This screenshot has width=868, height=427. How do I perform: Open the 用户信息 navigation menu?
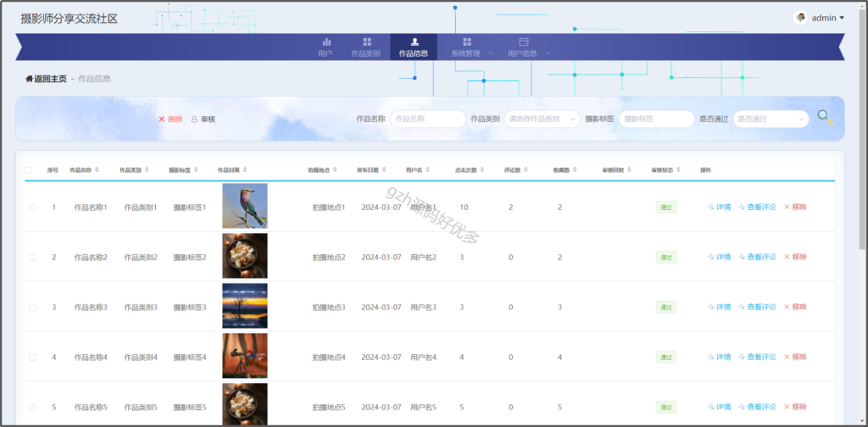[x=528, y=47]
